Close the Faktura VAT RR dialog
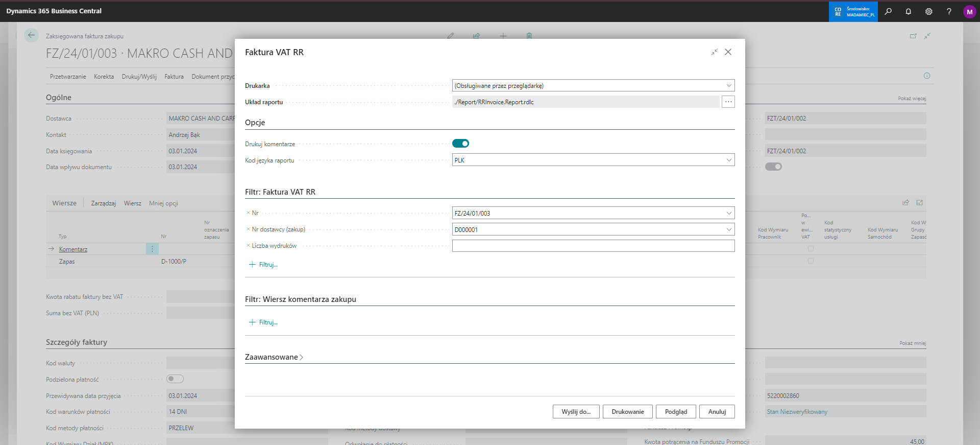The width and height of the screenshot is (980, 445). coord(728,52)
